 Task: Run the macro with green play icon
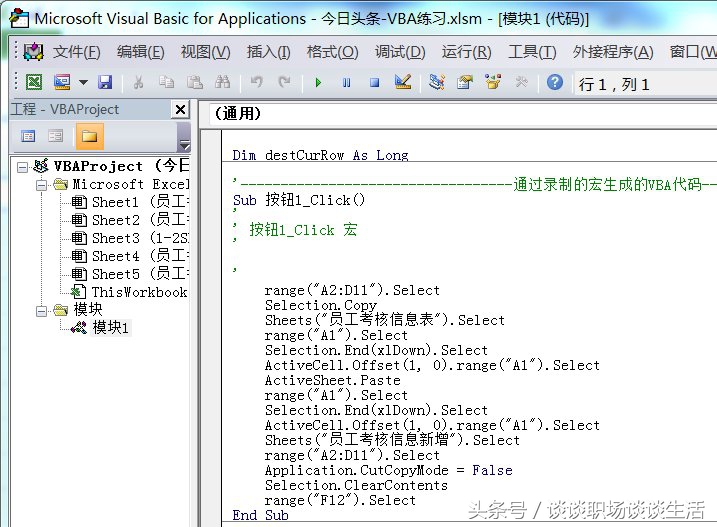[x=318, y=83]
